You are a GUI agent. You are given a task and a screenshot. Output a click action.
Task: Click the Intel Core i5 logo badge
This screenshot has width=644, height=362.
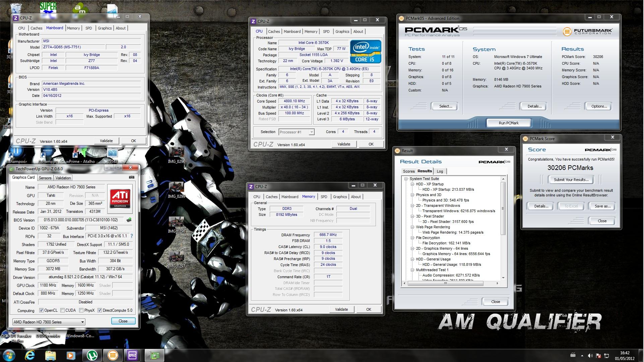[x=366, y=52]
